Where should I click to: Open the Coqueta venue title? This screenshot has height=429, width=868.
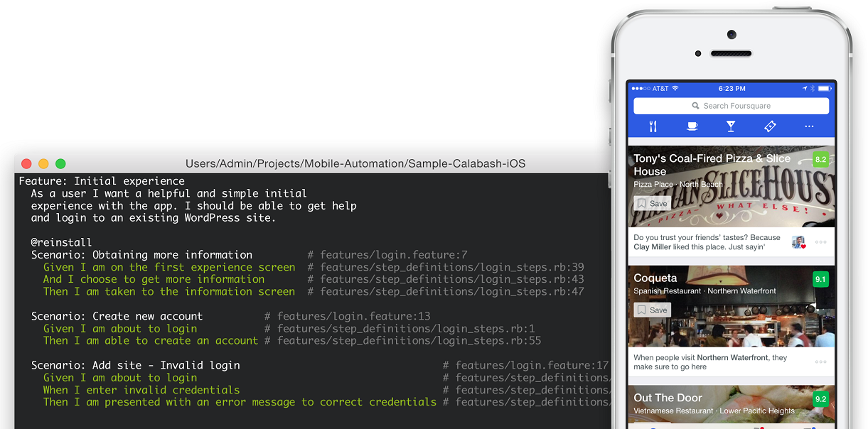(x=655, y=278)
